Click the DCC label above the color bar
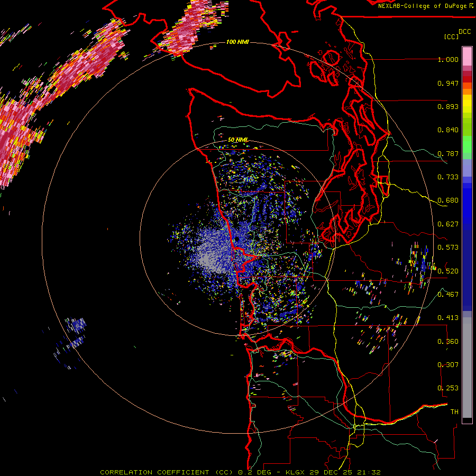 pos(464,32)
